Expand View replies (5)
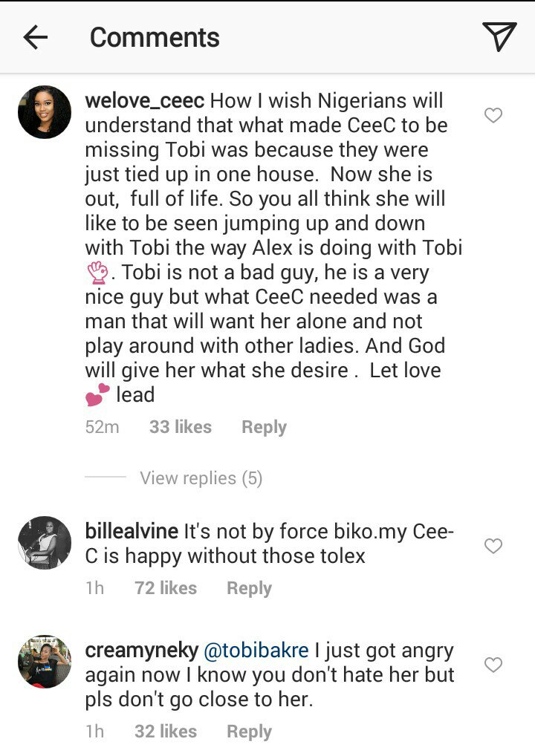The image size is (535, 756). pos(201,478)
